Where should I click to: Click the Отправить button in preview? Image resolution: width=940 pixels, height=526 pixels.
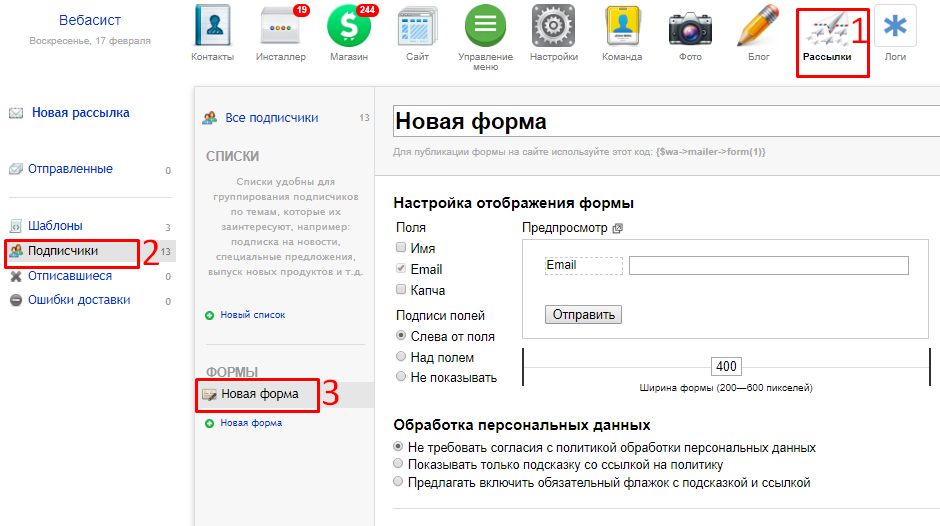click(583, 315)
